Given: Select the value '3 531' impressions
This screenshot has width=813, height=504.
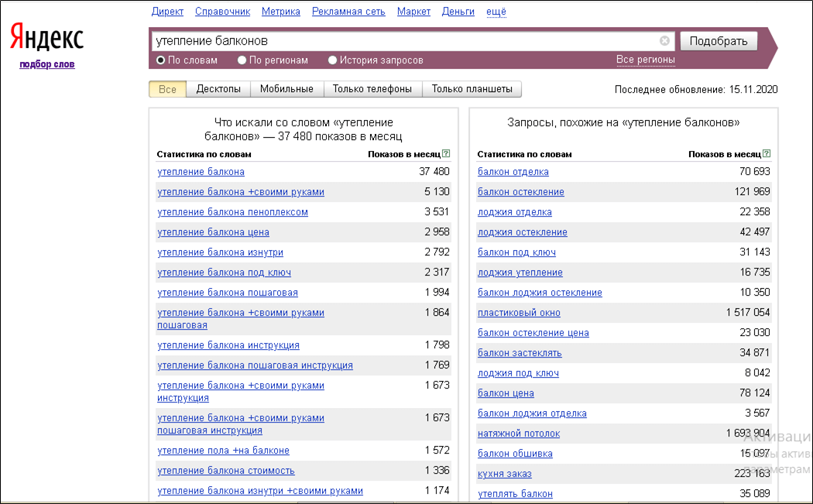Looking at the screenshot, I should [x=437, y=212].
